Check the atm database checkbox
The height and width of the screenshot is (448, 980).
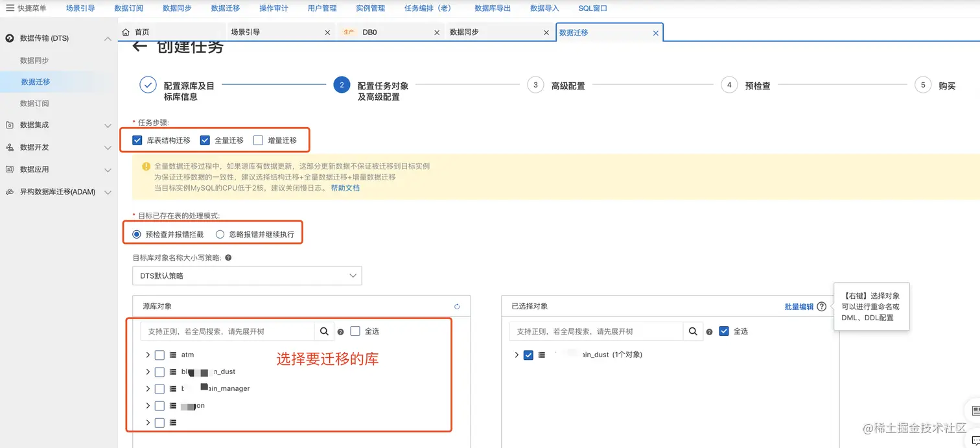159,355
